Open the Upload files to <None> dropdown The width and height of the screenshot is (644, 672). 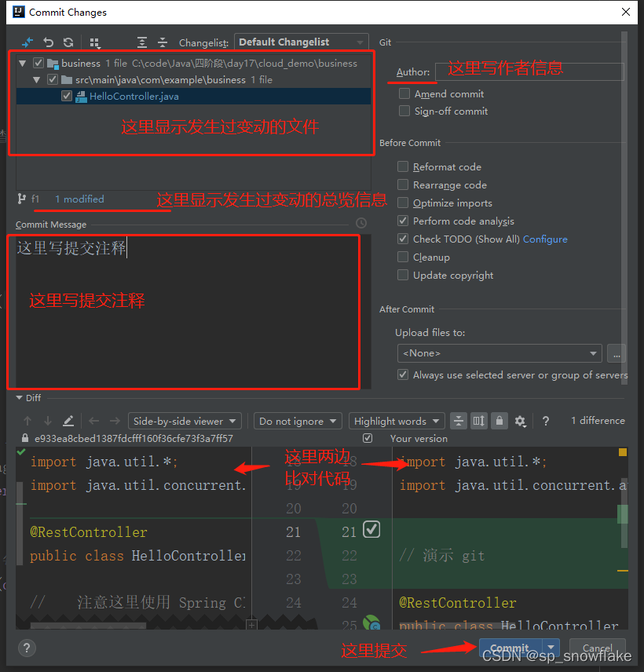coord(499,353)
